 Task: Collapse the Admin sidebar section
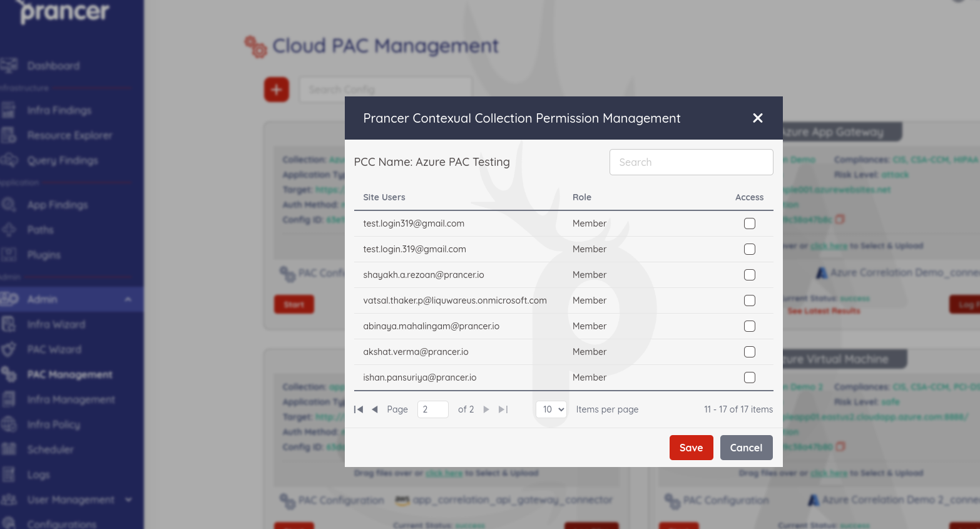[128, 299]
